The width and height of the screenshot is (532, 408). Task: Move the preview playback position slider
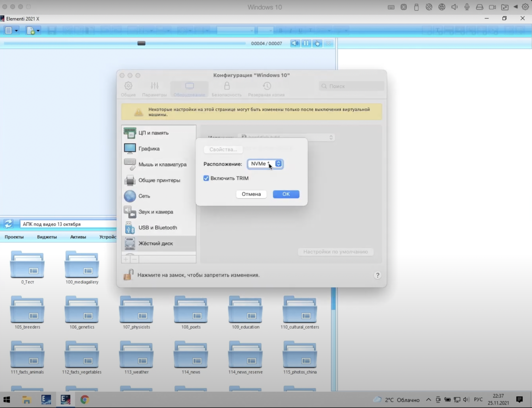tap(141, 43)
